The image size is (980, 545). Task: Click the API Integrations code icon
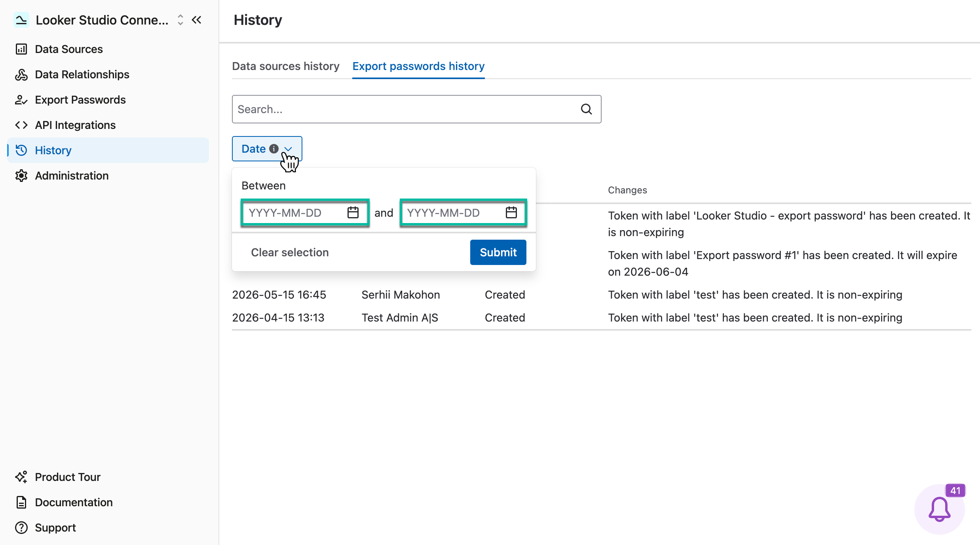[x=21, y=125]
